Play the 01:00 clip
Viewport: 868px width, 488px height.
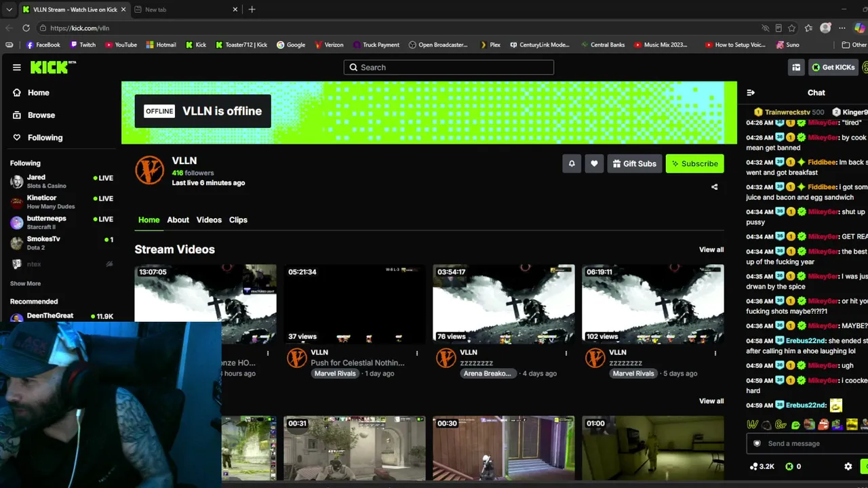653,448
